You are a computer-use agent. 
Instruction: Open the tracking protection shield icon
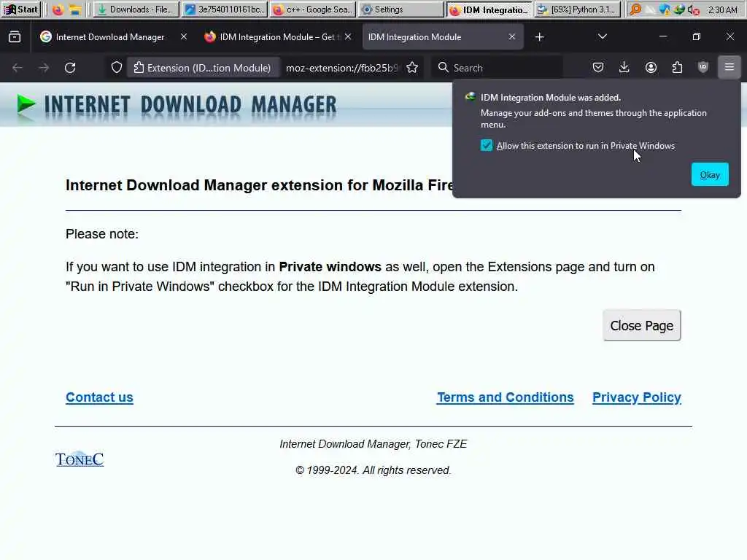click(117, 68)
